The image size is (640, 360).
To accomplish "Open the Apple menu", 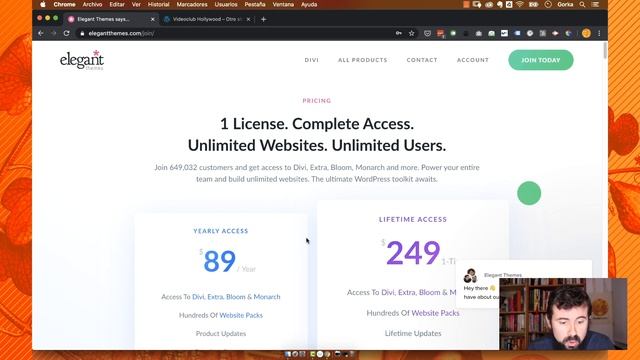I will 43,4.
